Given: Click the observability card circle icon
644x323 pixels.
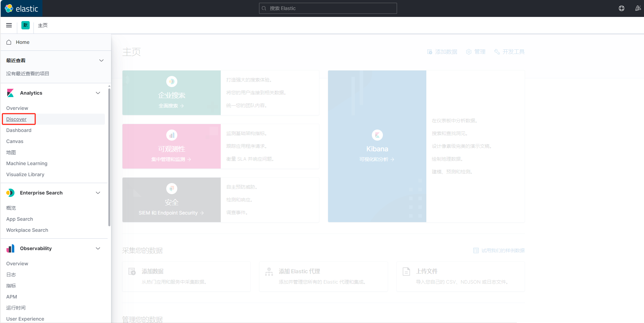Looking at the screenshot, I should click(x=172, y=135).
